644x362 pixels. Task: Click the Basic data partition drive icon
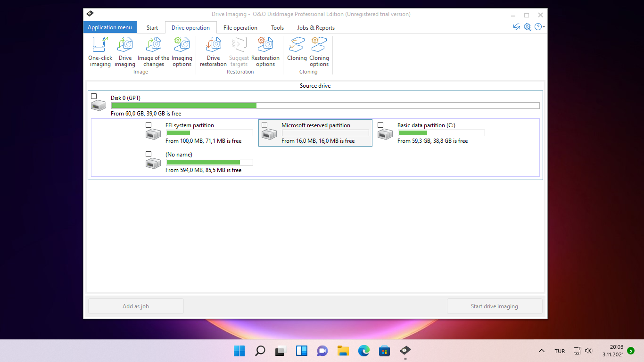click(385, 135)
